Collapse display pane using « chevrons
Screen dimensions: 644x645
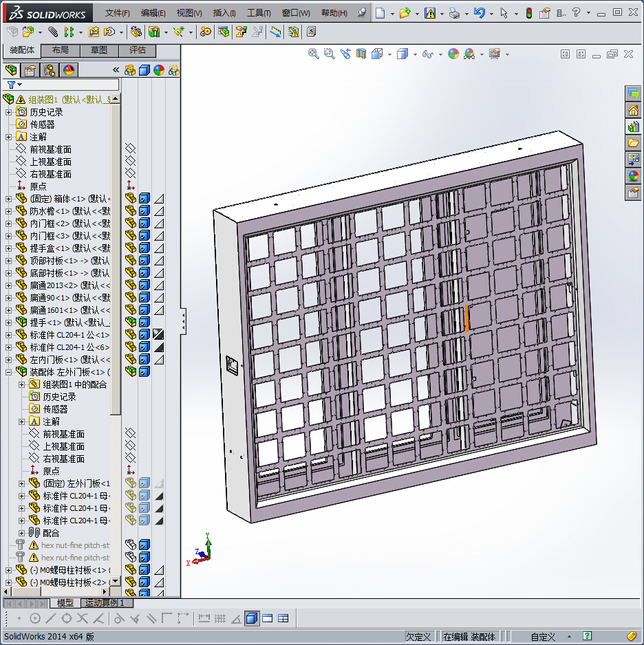pos(116,70)
